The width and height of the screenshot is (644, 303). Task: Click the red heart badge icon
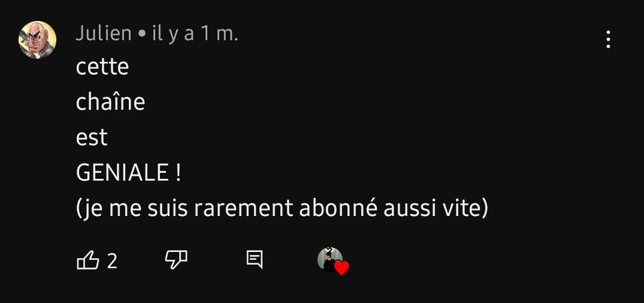coord(341,268)
